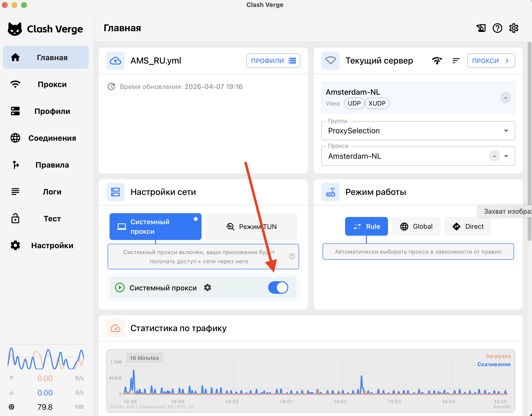The width and height of the screenshot is (532, 416).
Task: Click the Настройки сети card icon
Action: 116,192
